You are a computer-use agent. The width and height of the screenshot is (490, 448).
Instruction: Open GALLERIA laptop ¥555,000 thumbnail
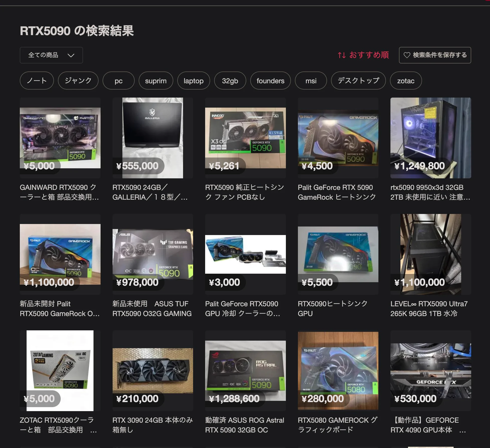(x=153, y=138)
